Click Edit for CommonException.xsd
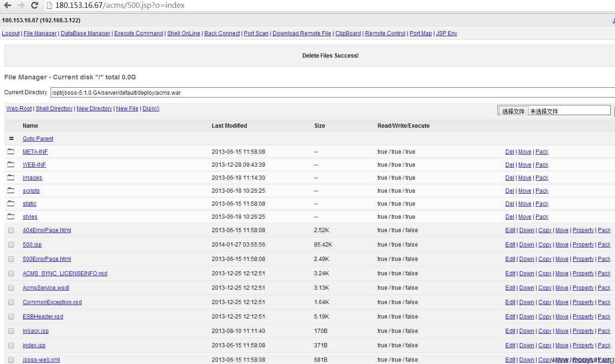The height and width of the screenshot is (364, 615). point(510,302)
